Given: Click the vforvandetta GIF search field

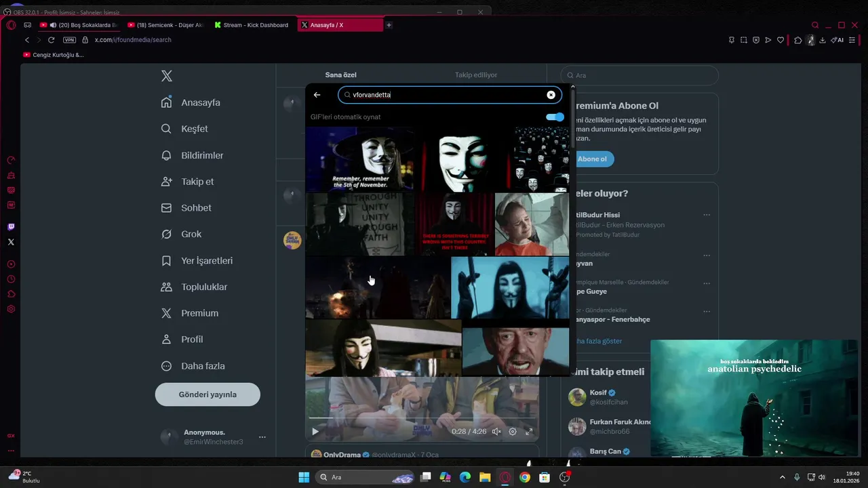Looking at the screenshot, I should pyautogui.click(x=450, y=95).
